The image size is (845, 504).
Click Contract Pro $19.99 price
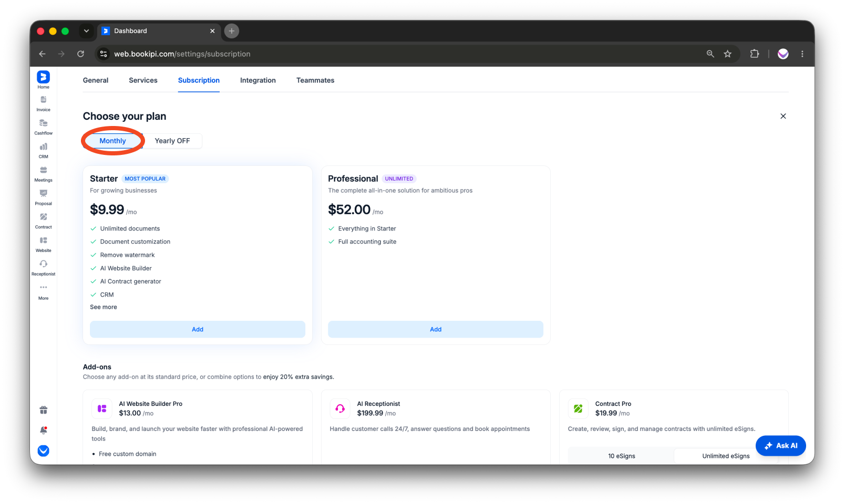point(606,413)
